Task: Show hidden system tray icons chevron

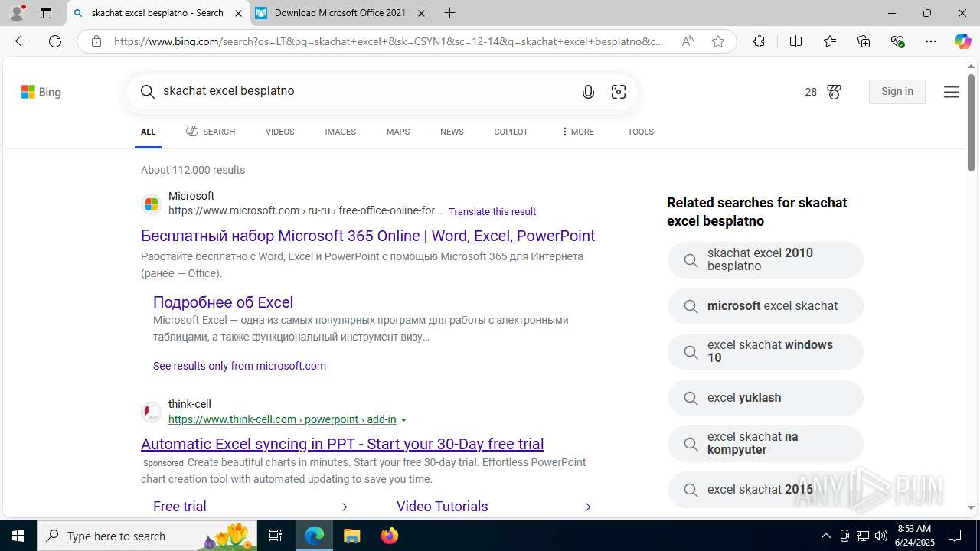Action: tap(825, 536)
